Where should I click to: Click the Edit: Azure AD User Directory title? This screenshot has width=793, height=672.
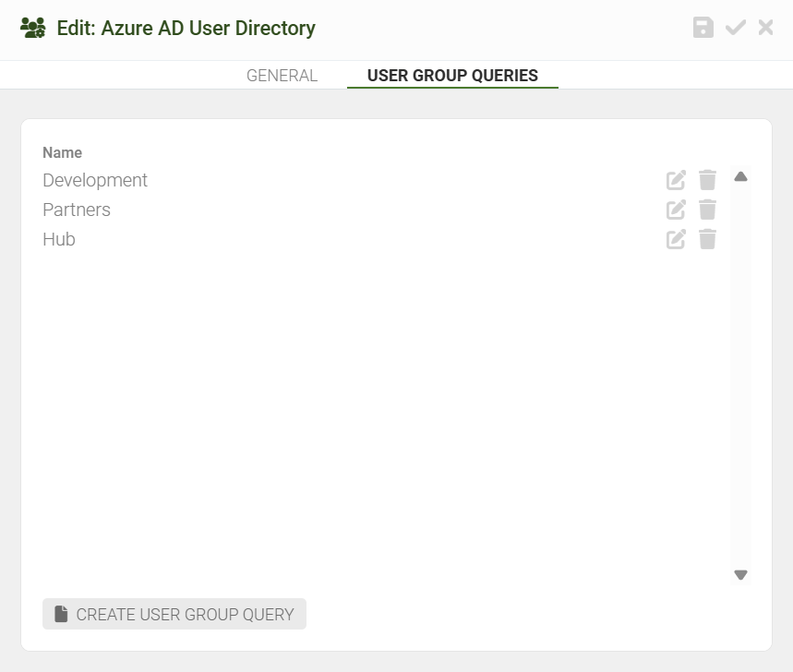coord(186,29)
